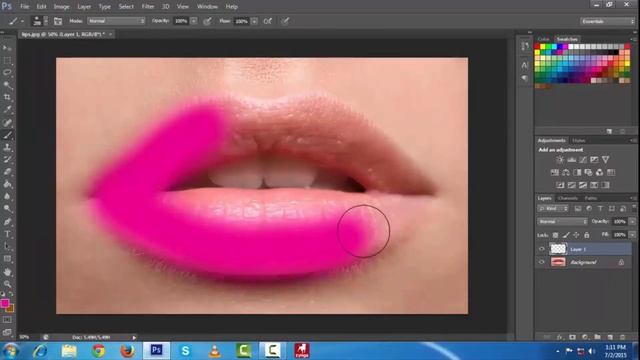640x360 pixels.
Task: Click the pink foreground color swatch
Action: point(4,302)
